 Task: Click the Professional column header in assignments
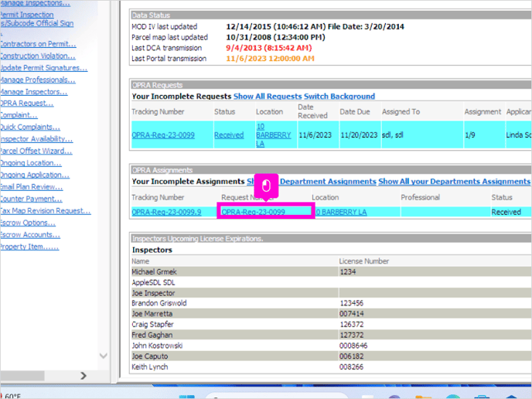pos(420,197)
